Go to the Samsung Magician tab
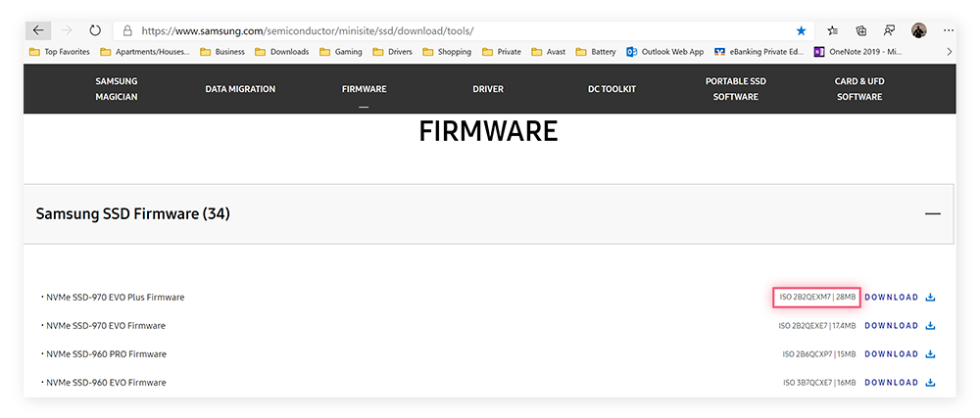 coord(116,89)
